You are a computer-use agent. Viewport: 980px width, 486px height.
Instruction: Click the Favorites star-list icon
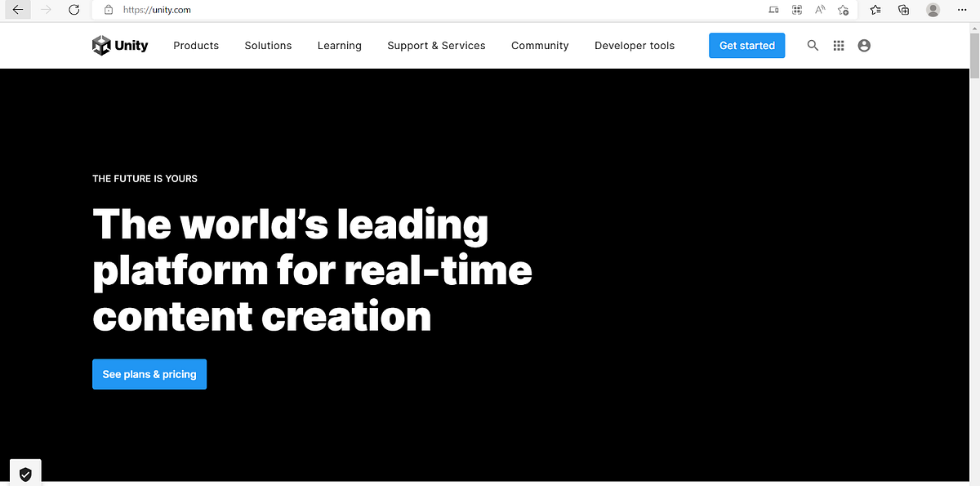[875, 10]
